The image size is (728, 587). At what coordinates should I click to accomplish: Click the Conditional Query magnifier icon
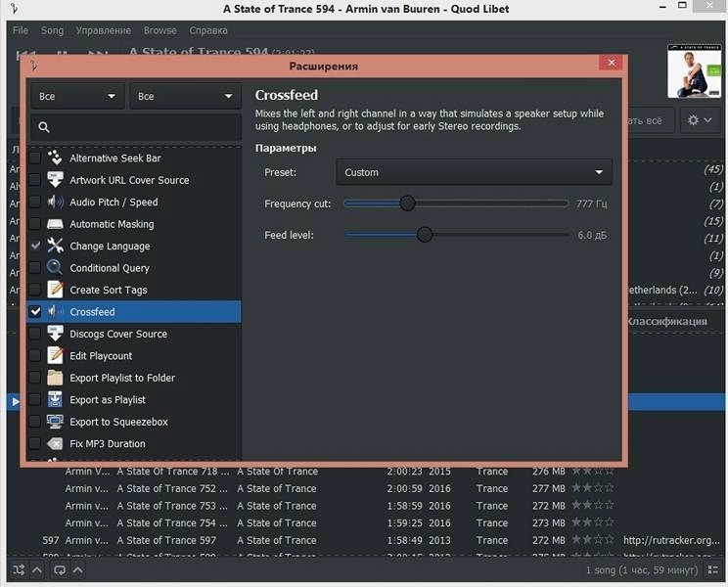(55, 268)
